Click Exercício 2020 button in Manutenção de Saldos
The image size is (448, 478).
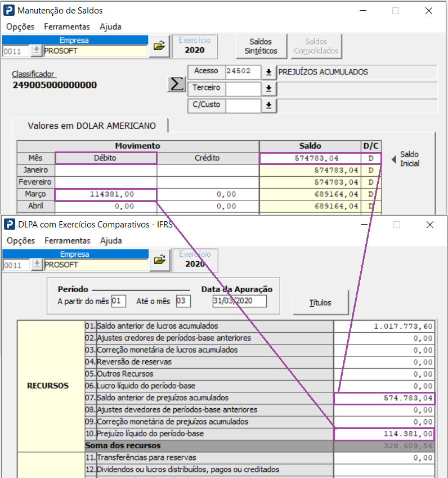(x=195, y=46)
